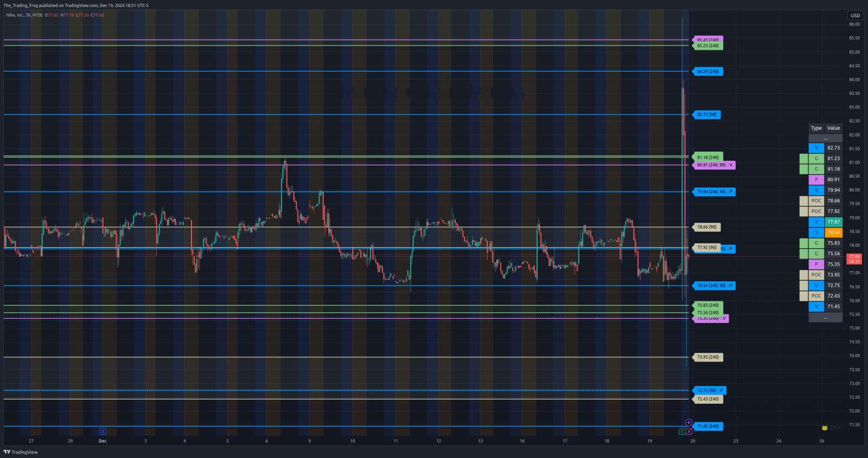Screen dimensions: 868x458
Task: Click the green swatch left of the 81.23 row
Action: click(x=804, y=159)
